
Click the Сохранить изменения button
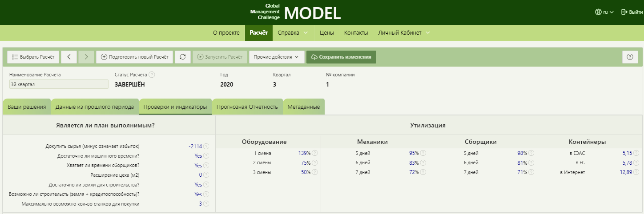point(341,57)
